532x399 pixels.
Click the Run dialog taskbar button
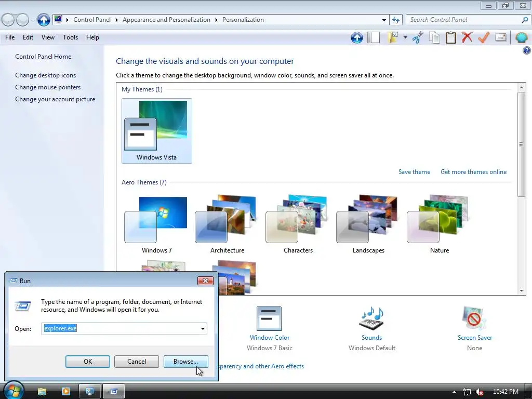tap(114, 392)
